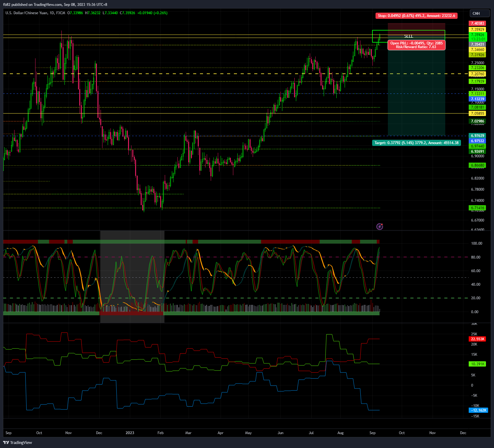Click the low value L7.33440
Viewport: 494px width, 448px height.
[110, 13]
